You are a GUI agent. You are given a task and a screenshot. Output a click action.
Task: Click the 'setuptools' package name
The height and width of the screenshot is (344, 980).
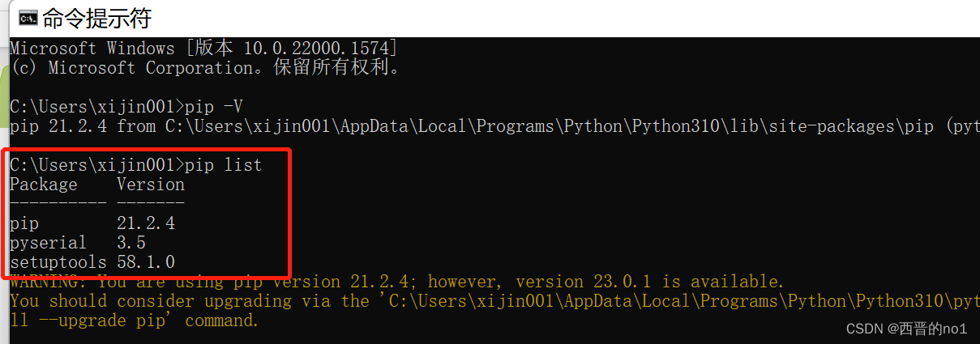[x=58, y=262]
